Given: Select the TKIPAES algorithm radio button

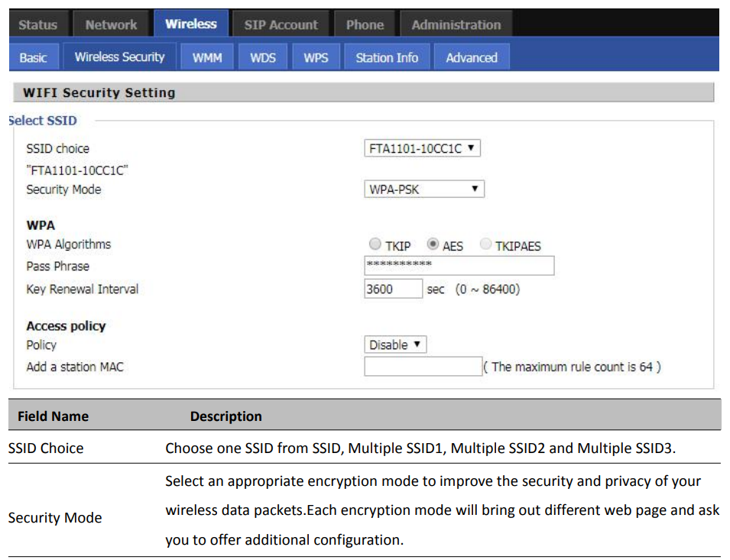Looking at the screenshot, I should [x=485, y=244].
